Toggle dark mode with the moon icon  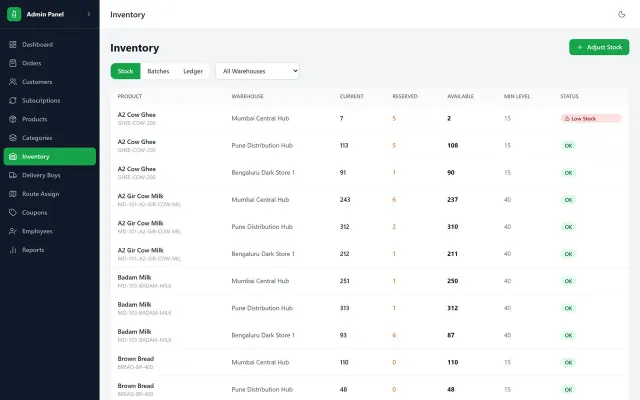coord(621,14)
